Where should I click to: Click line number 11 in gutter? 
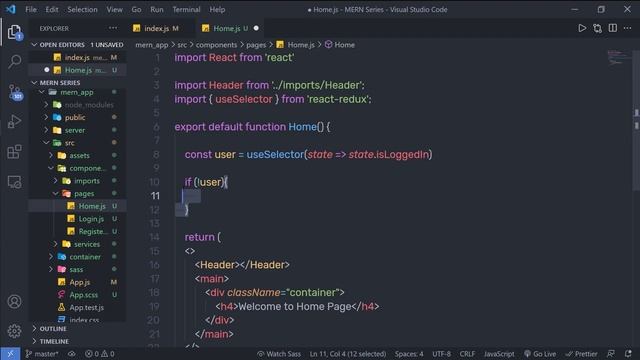tap(155, 196)
